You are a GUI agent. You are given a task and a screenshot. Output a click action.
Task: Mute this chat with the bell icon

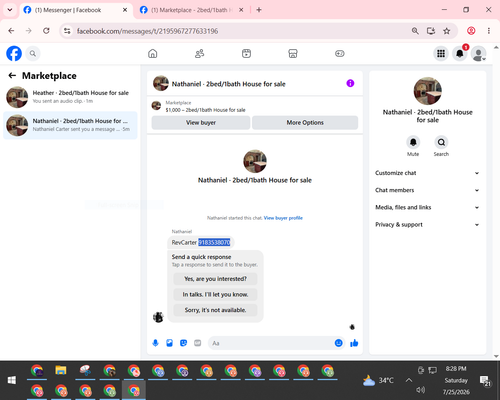click(x=413, y=142)
